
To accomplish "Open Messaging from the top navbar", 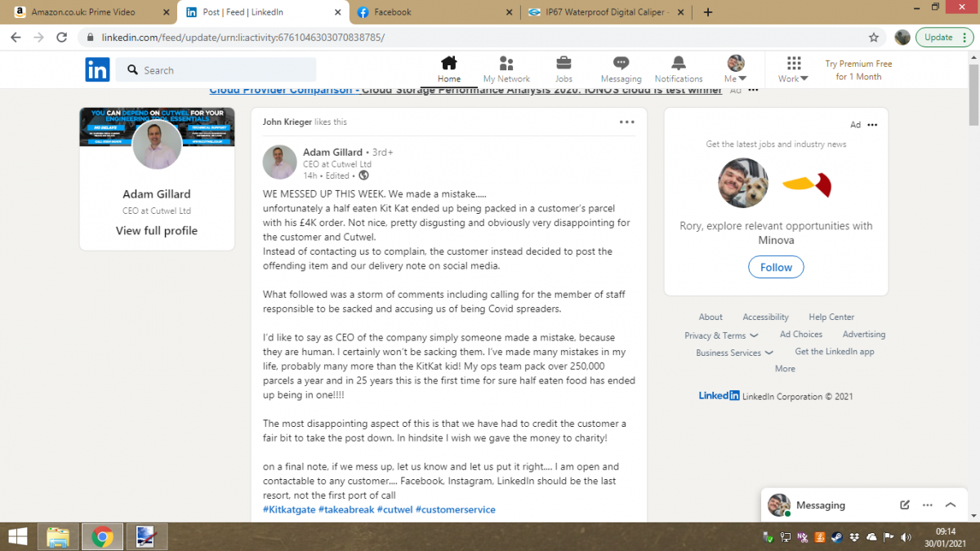I will point(621,69).
